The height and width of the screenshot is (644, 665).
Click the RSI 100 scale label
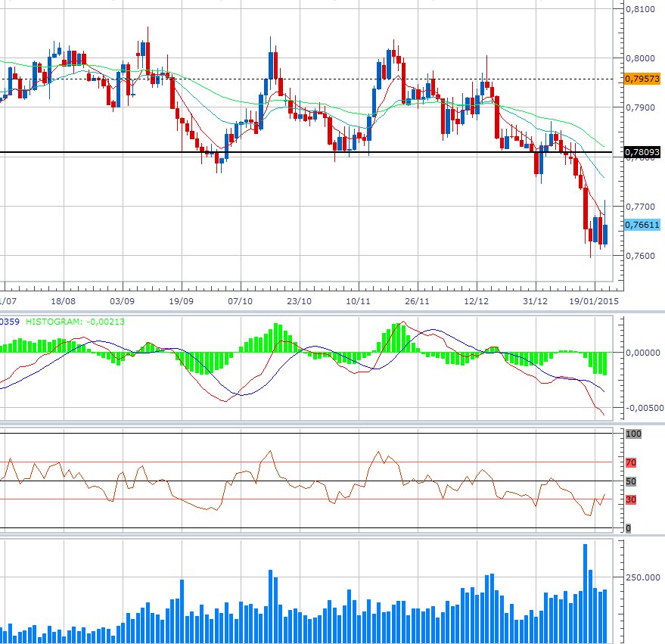click(x=631, y=434)
